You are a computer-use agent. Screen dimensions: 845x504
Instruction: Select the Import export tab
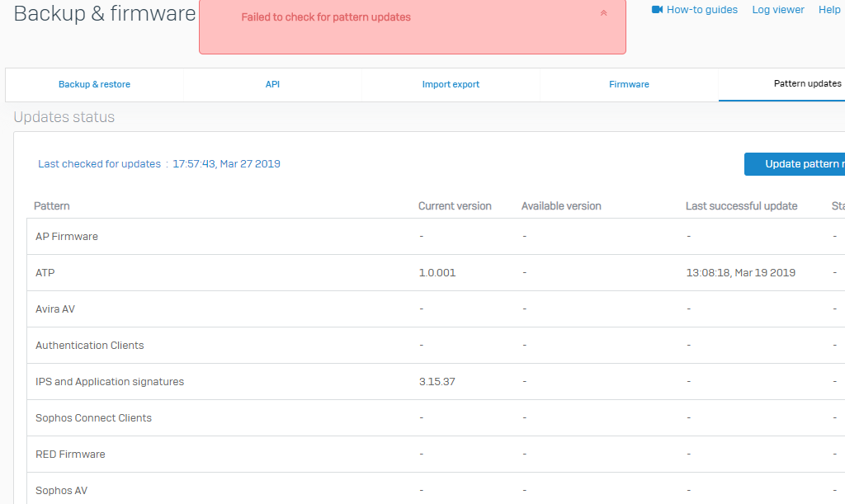pos(451,84)
